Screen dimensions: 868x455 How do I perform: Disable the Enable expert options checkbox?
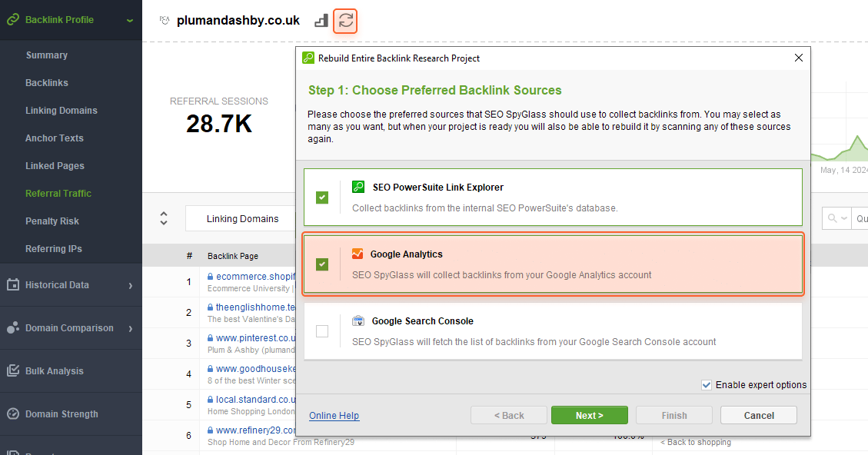click(x=707, y=385)
